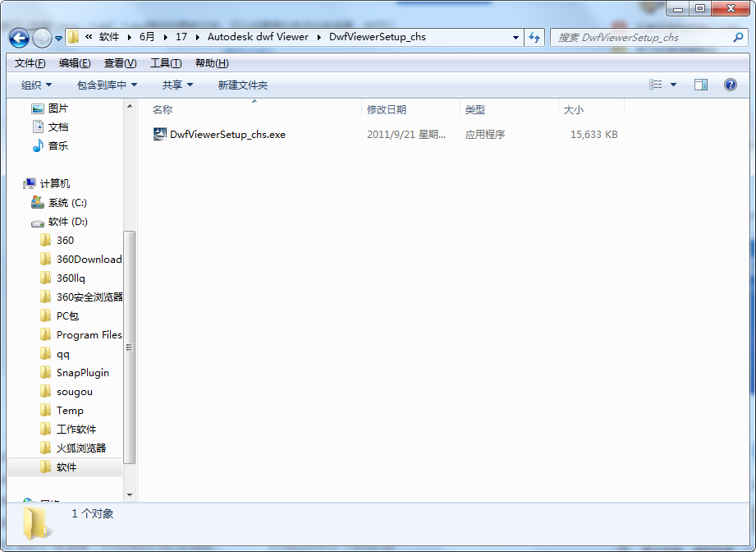756x552 pixels.
Task: Sort by 名称 column header
Action: pos(163,109)
